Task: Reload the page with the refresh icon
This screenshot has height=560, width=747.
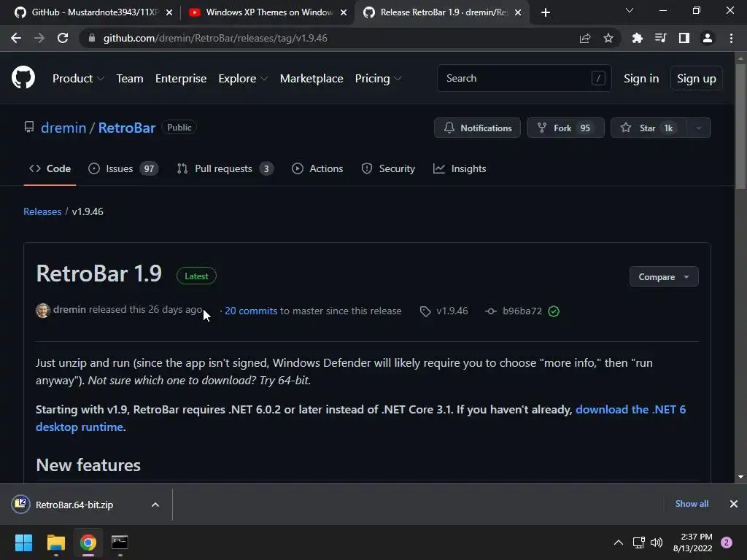Action: (63, 38)
